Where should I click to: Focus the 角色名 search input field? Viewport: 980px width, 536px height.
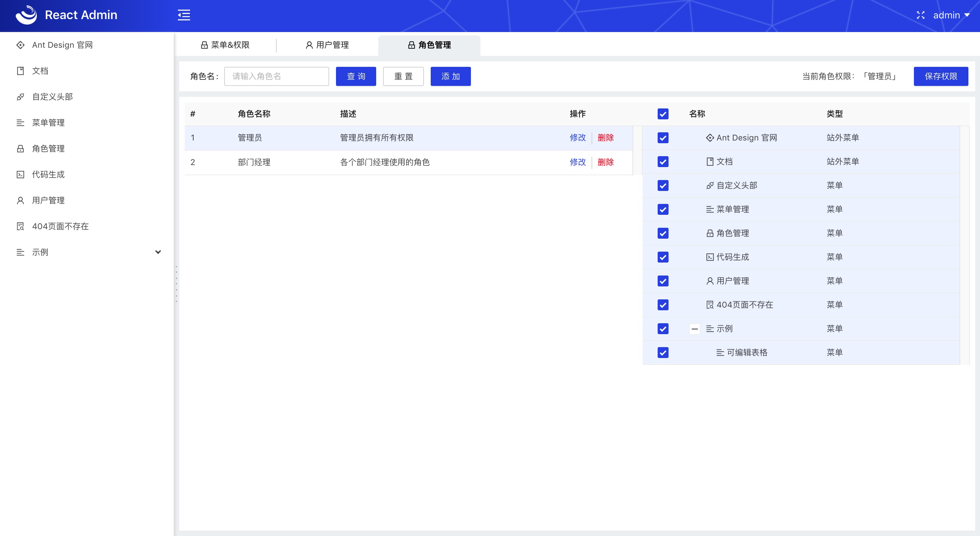(276, 76)
